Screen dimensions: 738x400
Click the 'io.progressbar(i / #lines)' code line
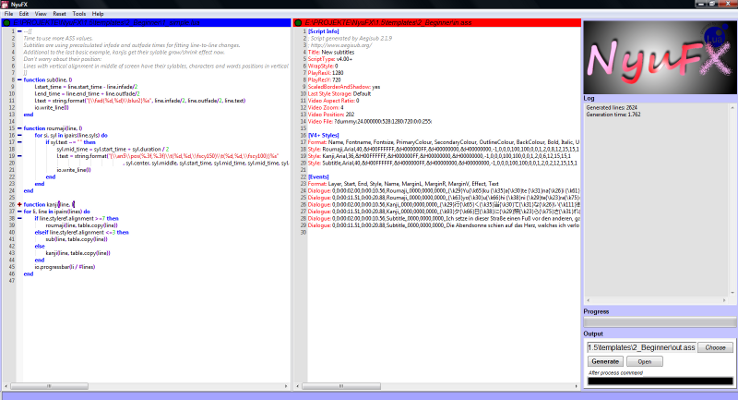[65, 267]
